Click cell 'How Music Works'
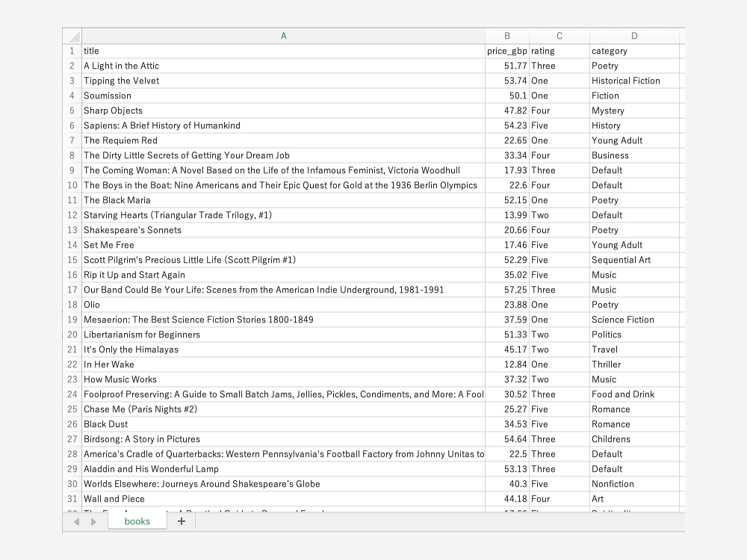The height and width of the screenshot is (560, 747). click(283, 379)
